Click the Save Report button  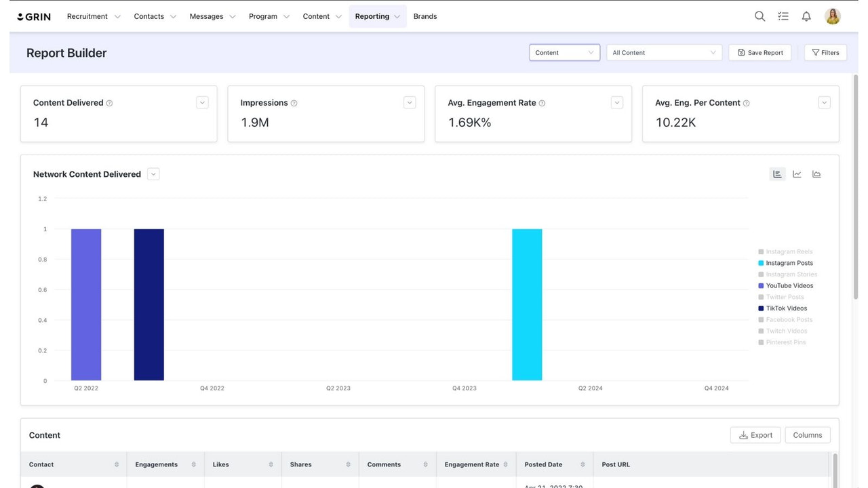[x=759, y=52]
